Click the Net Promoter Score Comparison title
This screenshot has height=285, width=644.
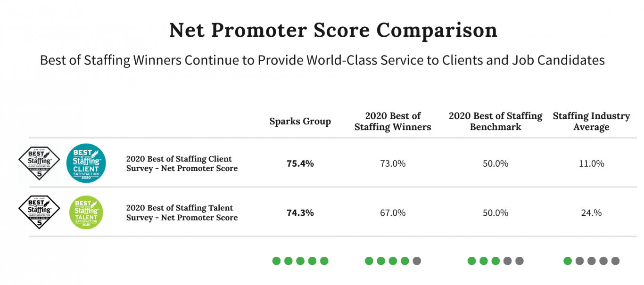333,30
